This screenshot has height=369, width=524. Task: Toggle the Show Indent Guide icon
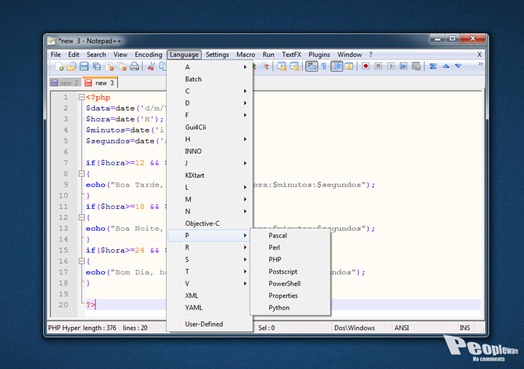click(x=337, y=67)
